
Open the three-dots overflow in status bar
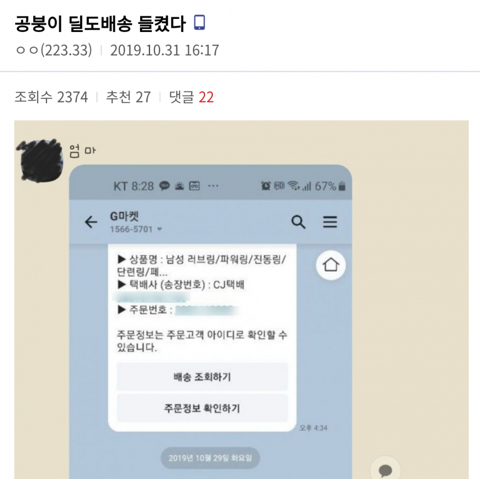point(213,186)
